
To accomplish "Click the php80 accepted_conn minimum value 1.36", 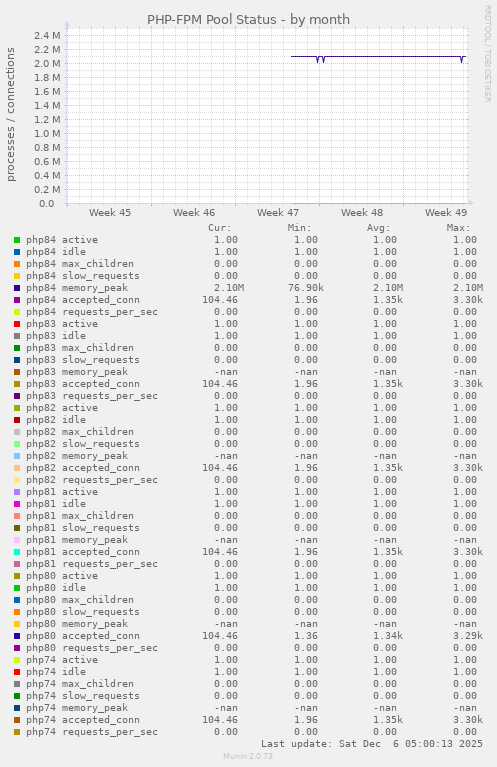I will pyautogui.click(x=306, y=636).
